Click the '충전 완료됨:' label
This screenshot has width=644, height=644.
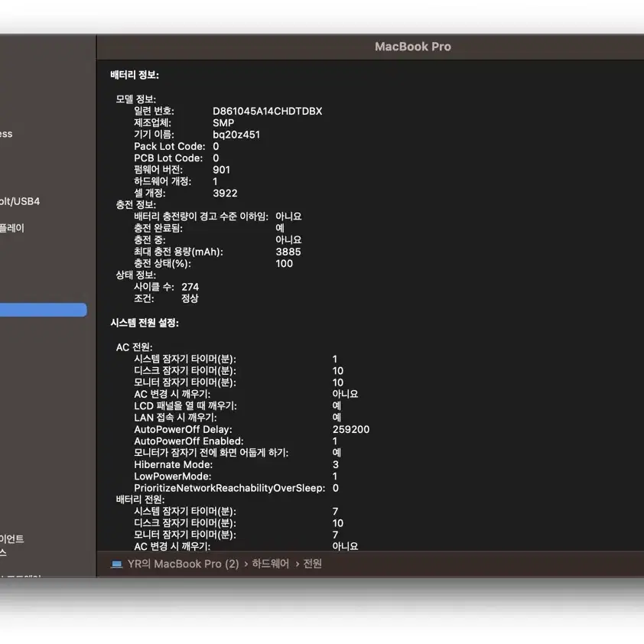pyautogui.click(x=158, y=228)
